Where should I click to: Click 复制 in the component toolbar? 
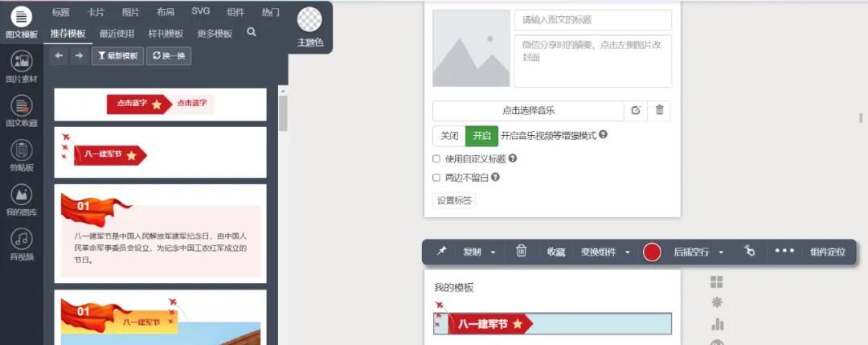(473, 252)
